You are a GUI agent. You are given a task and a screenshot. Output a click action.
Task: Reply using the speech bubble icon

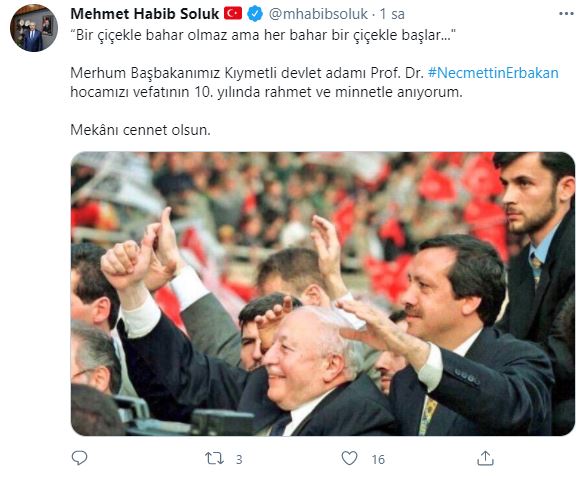click(x=79, y=458)
